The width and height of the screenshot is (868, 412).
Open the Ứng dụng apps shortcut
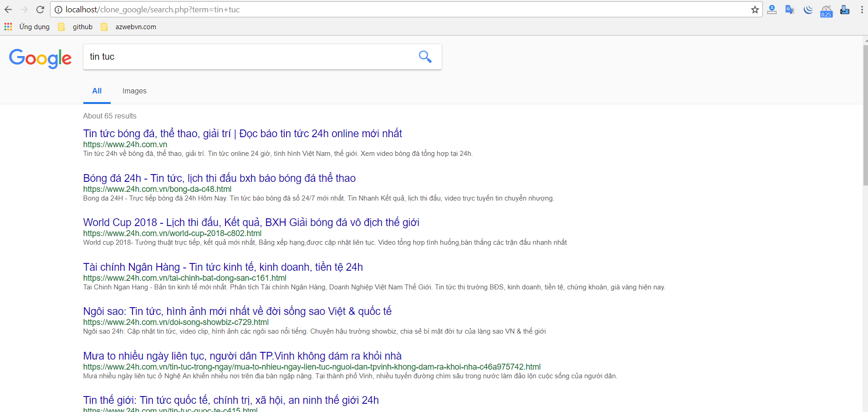point(27,27)
